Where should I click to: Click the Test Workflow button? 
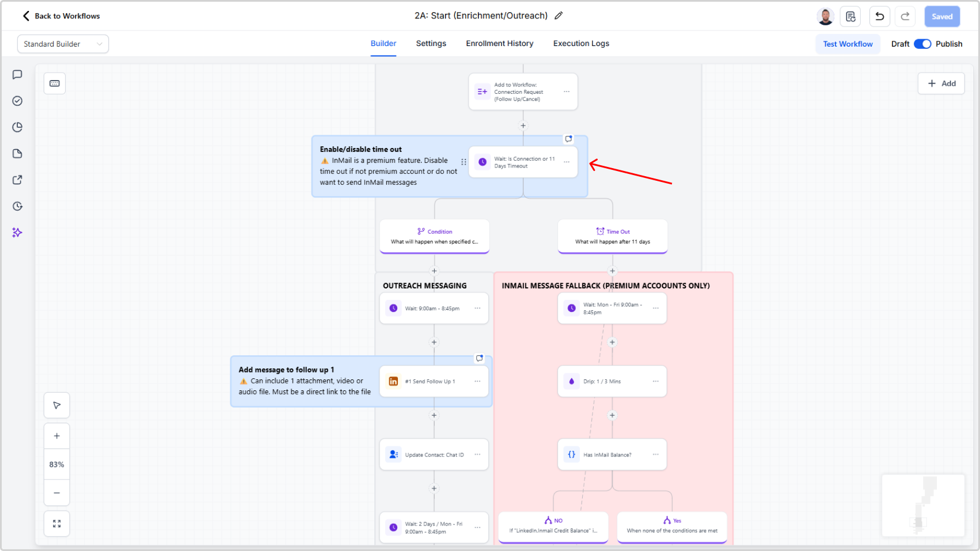pos(847,44)
